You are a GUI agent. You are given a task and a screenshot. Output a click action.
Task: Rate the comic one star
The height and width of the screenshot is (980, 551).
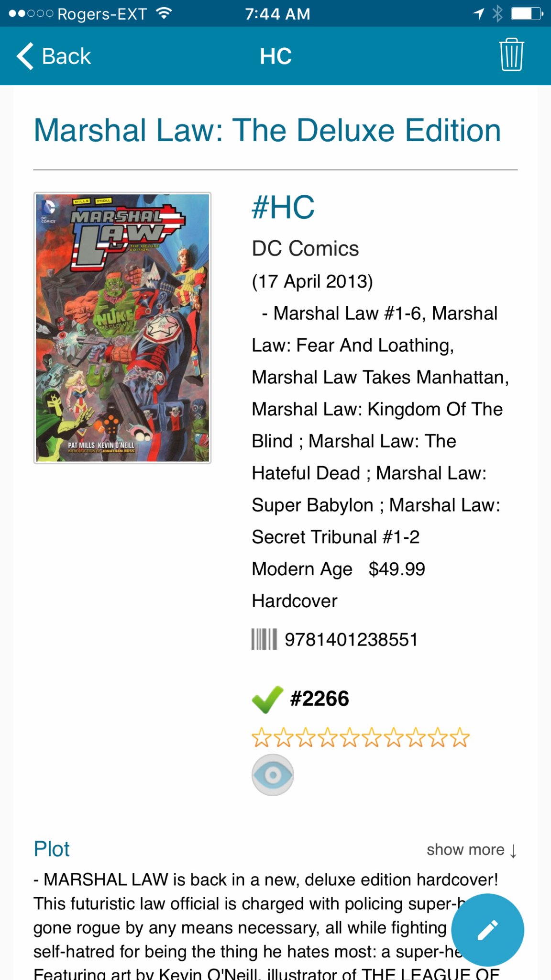point(261,737)
